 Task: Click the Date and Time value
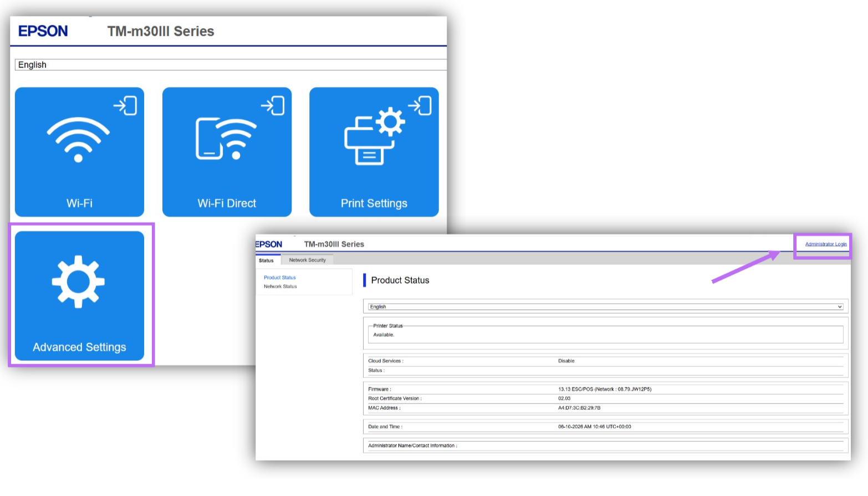coord(595,427)
